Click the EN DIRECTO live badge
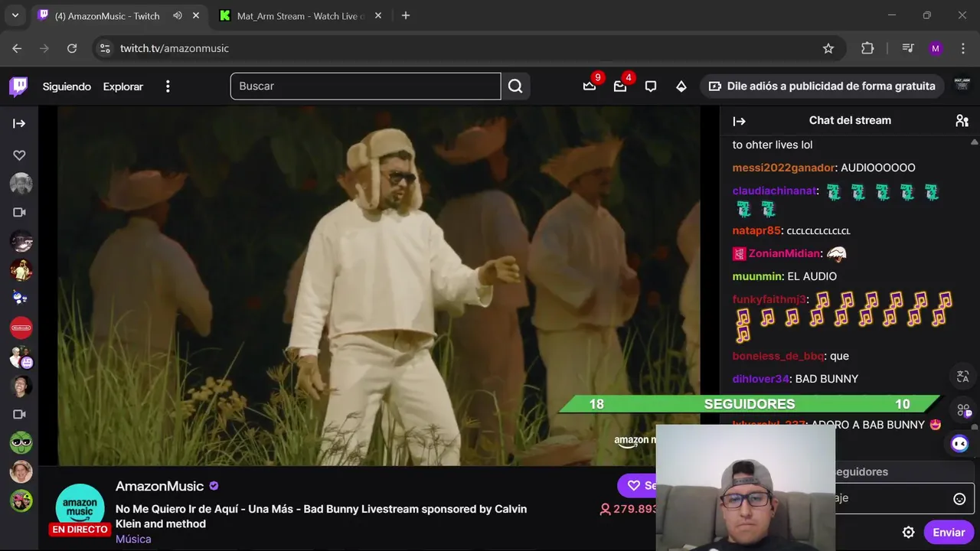The image size is (980, 551). click(x=80, y=530)
